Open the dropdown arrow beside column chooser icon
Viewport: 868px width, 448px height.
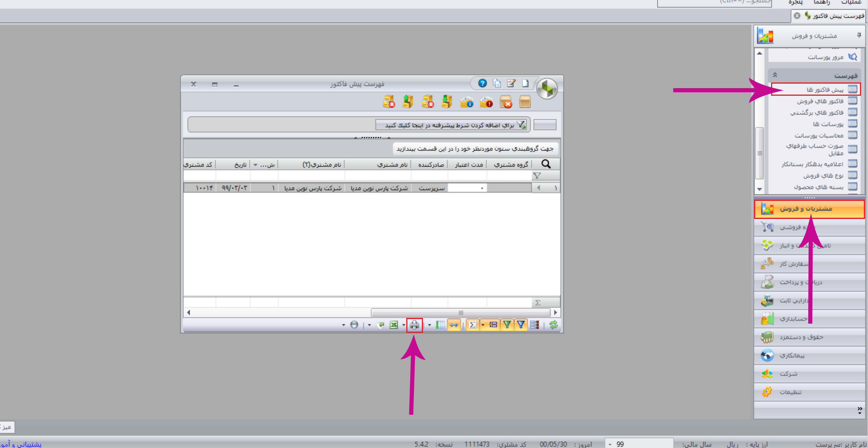[430, 325]
